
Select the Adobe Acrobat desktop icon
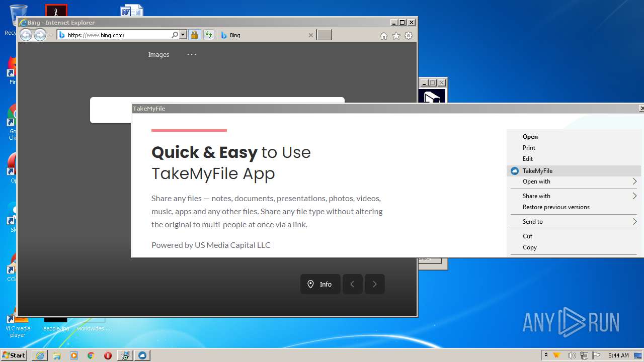[x=56, y=11]
